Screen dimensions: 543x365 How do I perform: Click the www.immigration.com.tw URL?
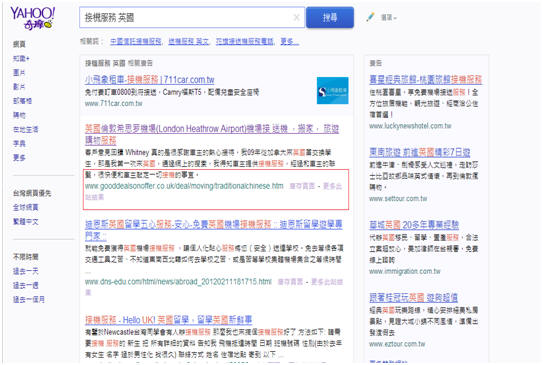(405, 271)
